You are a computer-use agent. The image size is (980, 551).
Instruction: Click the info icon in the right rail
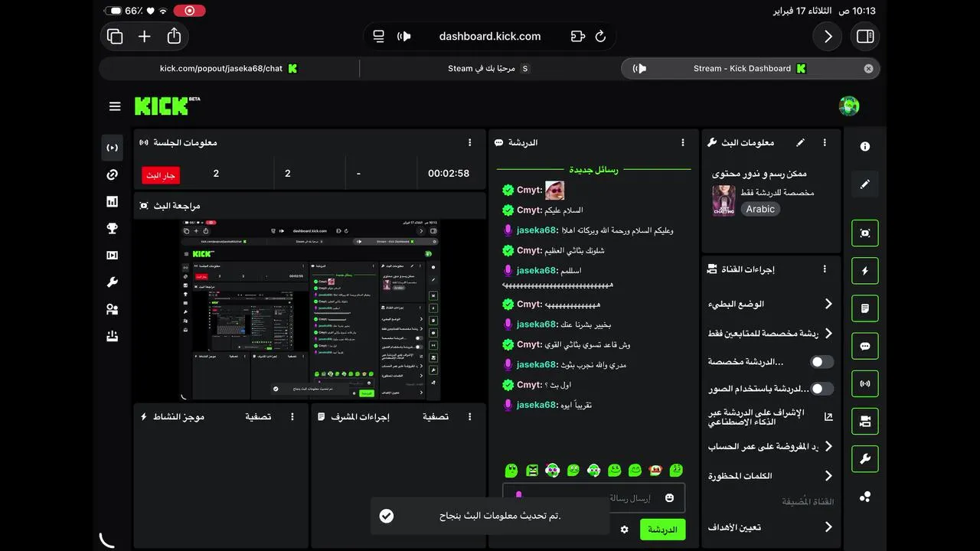(865, 146)
